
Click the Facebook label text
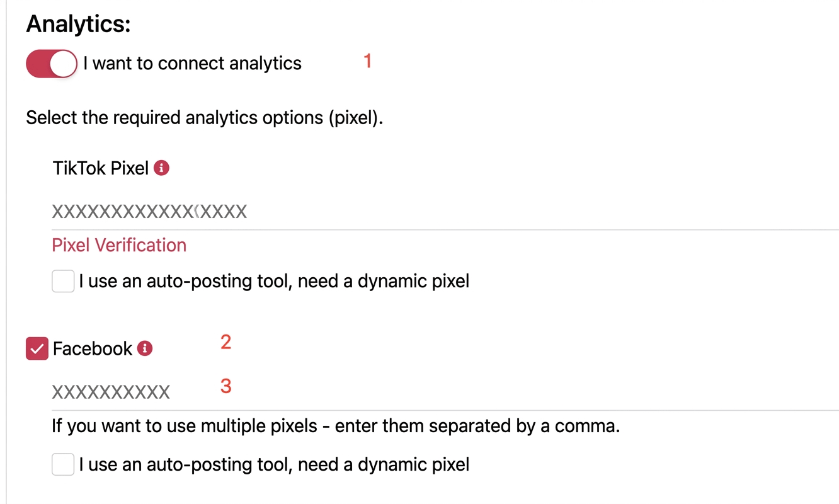pyautogui.click(x=93, y=348)
